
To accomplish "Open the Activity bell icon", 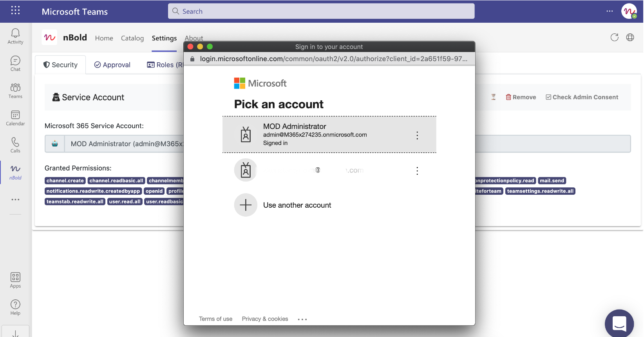I will [x=15, y=36].
